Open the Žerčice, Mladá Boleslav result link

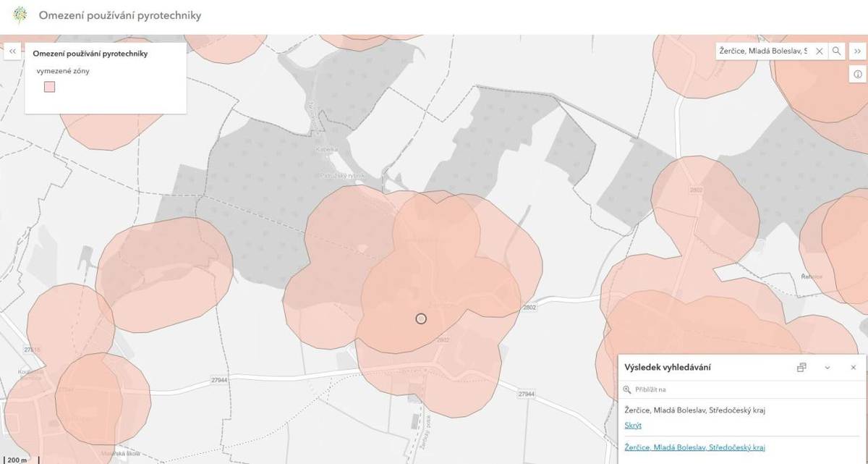click(x=694, y=447)
